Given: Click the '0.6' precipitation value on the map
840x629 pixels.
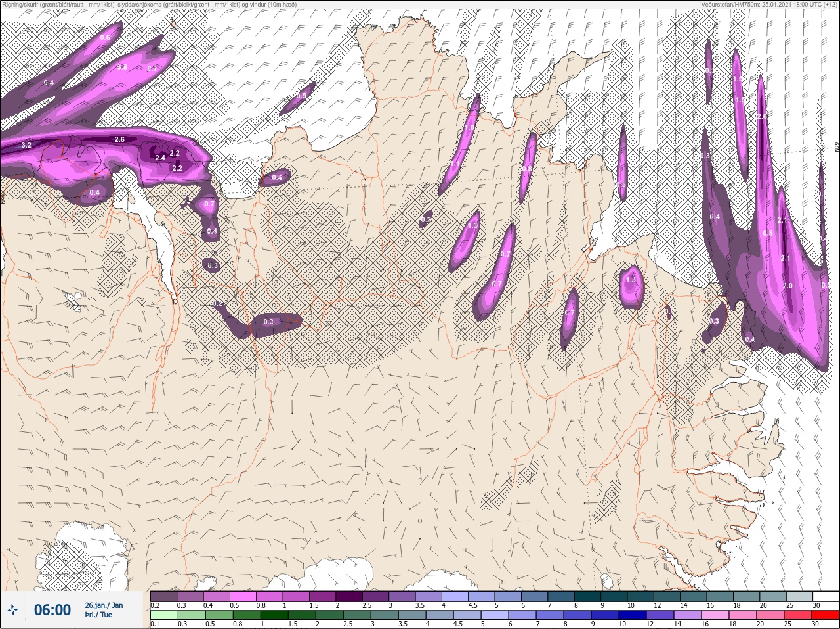Looking at the screenshot, I should pos(105,37).
